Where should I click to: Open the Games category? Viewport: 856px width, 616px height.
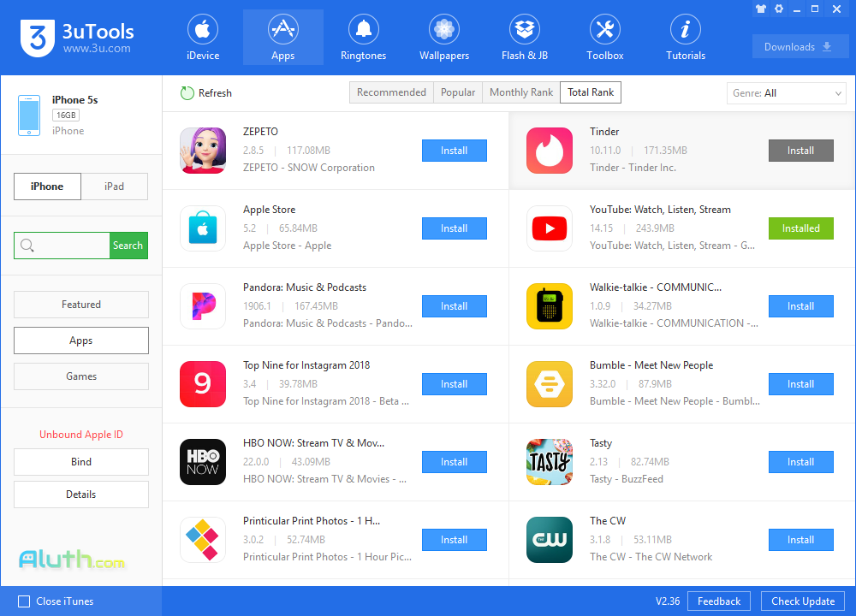click(81, 376)
